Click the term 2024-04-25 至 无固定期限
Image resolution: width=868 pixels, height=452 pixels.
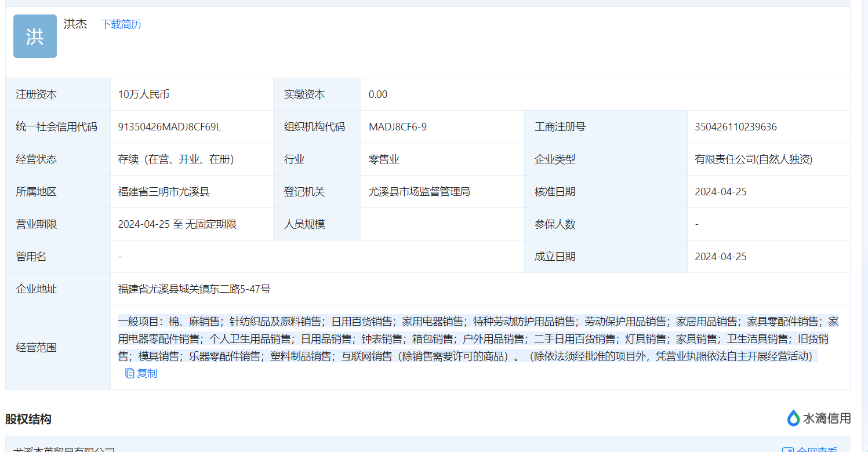[x=177, y=224]
